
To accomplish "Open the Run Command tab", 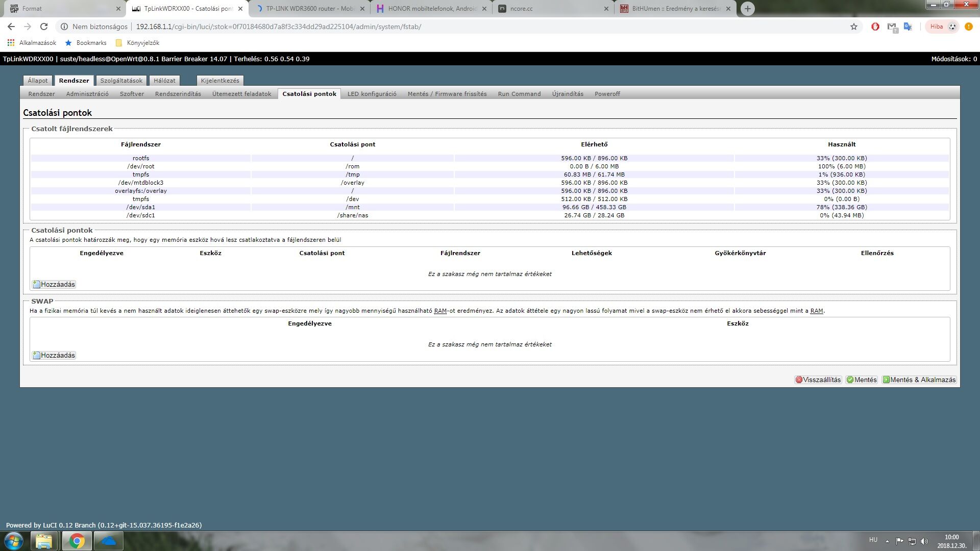I will point(519,94).
